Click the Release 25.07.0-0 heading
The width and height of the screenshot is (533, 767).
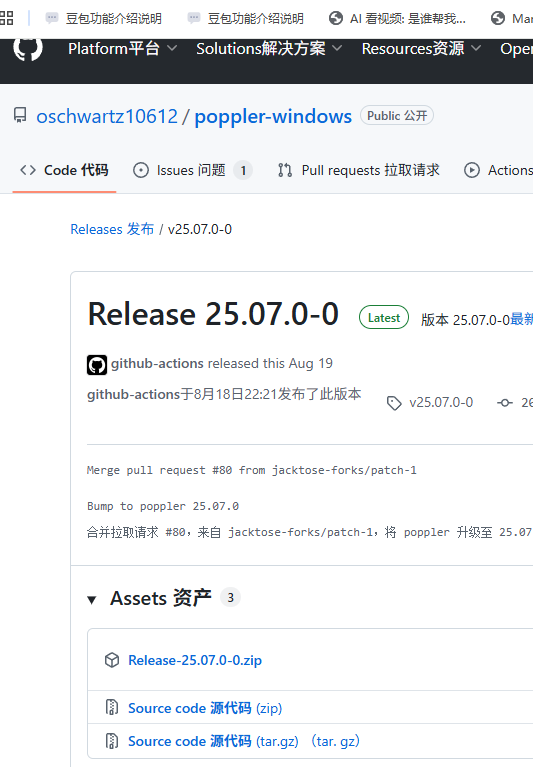point(213,314)
